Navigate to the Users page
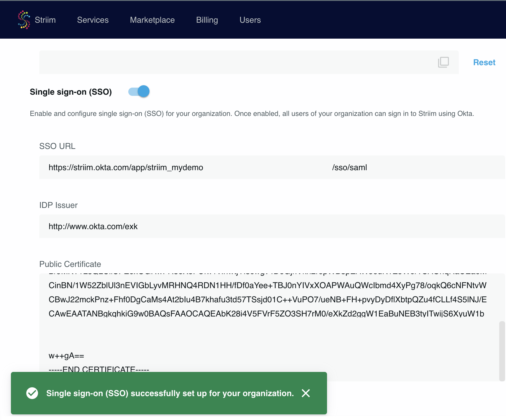The height and width of the screenshot is (420, 506). coord(250,20)
